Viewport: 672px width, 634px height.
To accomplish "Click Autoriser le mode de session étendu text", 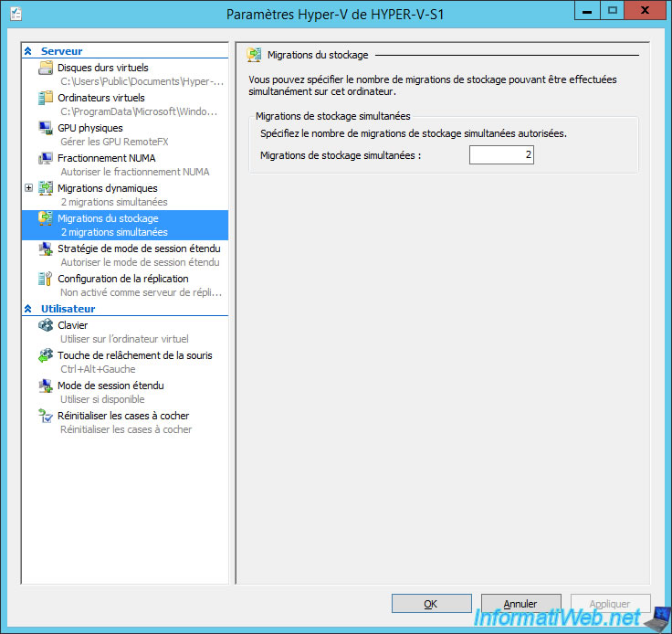I will [140, 262].
